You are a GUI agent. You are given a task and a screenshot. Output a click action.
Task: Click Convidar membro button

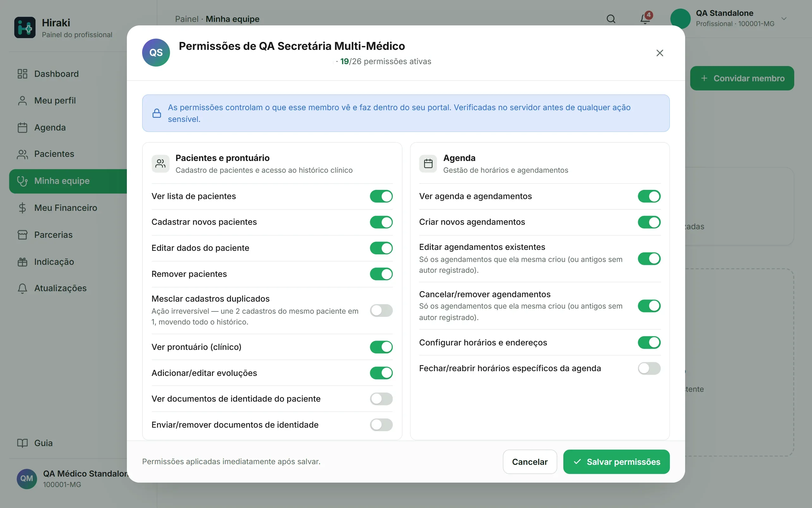coord(742,78)
